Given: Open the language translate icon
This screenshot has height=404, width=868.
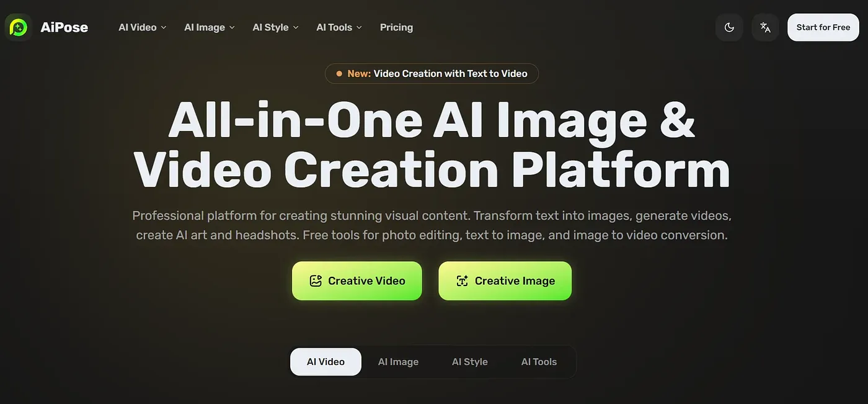Looking at the screenshot, I should pos(765,27).
